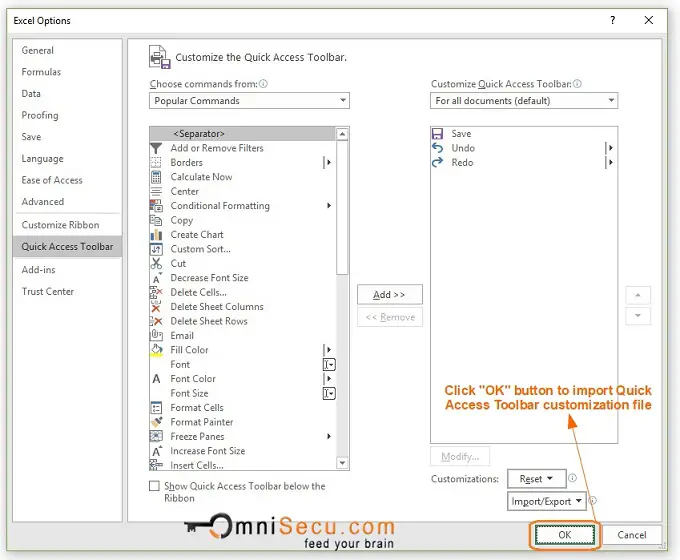Image resolution: width=680 pixels, height=560 pixels.
Task: Click the OK button
Action: (x=565, y=535)
